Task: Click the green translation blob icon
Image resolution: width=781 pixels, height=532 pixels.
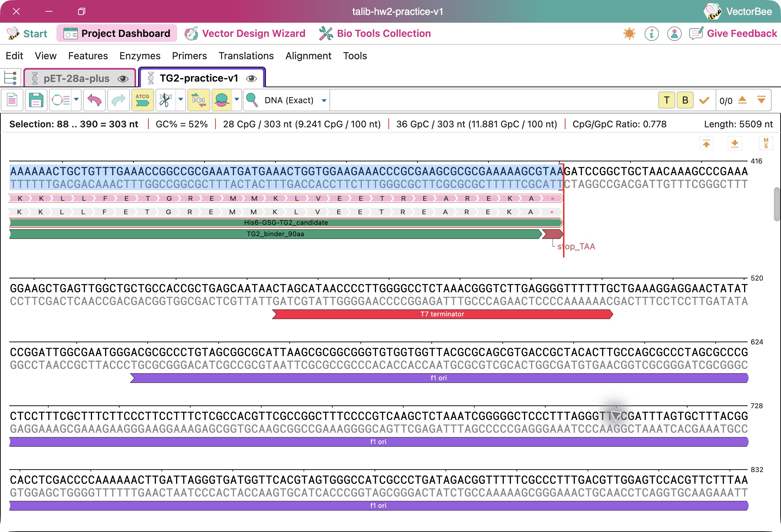Action: tap(222, 100)
